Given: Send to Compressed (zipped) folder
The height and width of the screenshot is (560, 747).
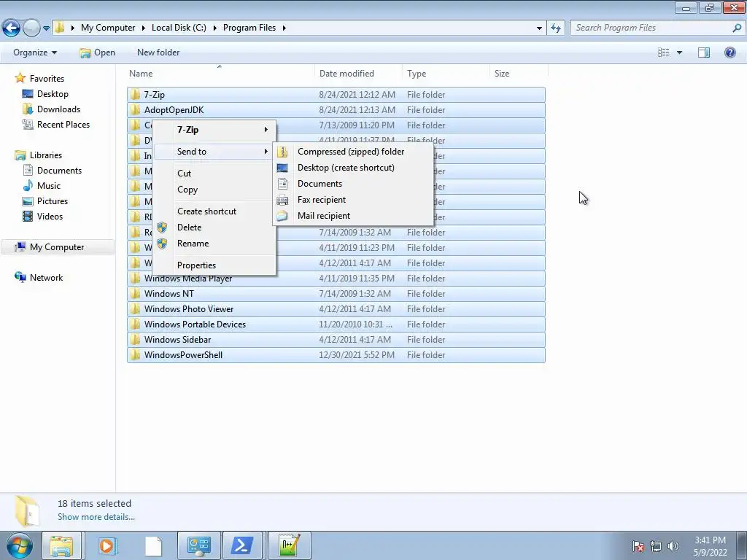Looking at the screenshot, I should point(353,152).
